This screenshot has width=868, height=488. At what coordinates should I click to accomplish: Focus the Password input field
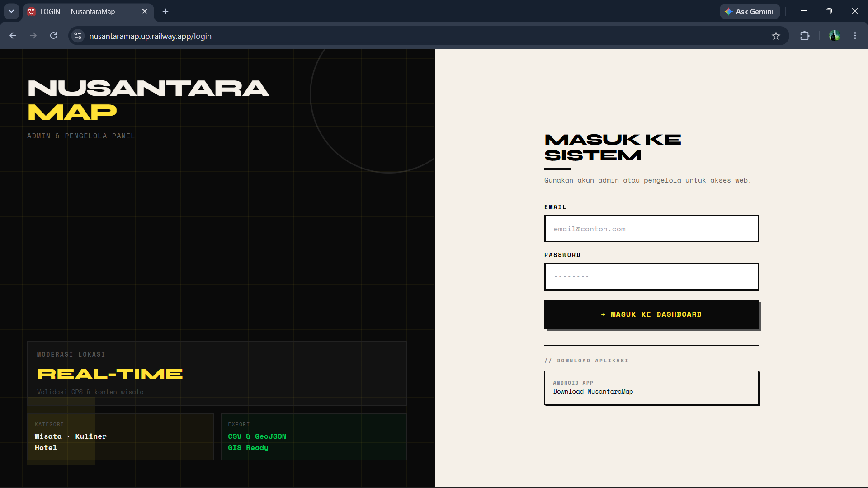(x=651, y=277)
